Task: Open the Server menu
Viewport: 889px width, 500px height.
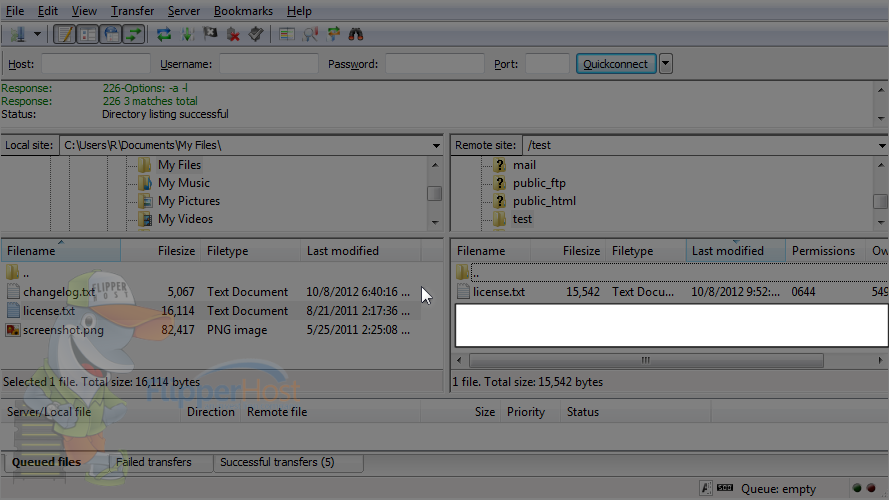Action: (x=184, y=11)
